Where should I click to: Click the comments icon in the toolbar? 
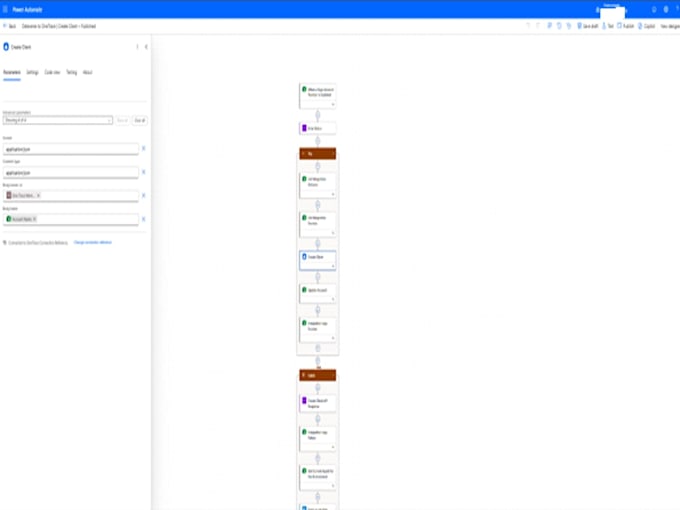click(x=549, y=26)
